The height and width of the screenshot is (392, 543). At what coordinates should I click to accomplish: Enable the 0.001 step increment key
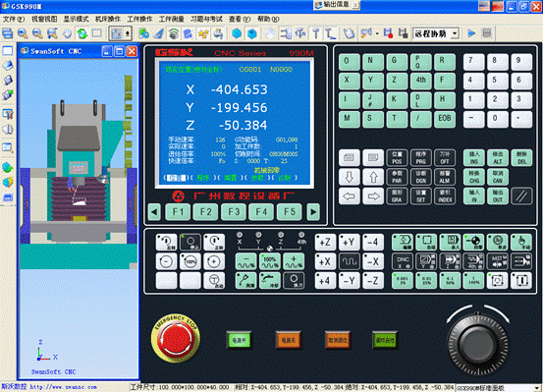tap(402, 281)
